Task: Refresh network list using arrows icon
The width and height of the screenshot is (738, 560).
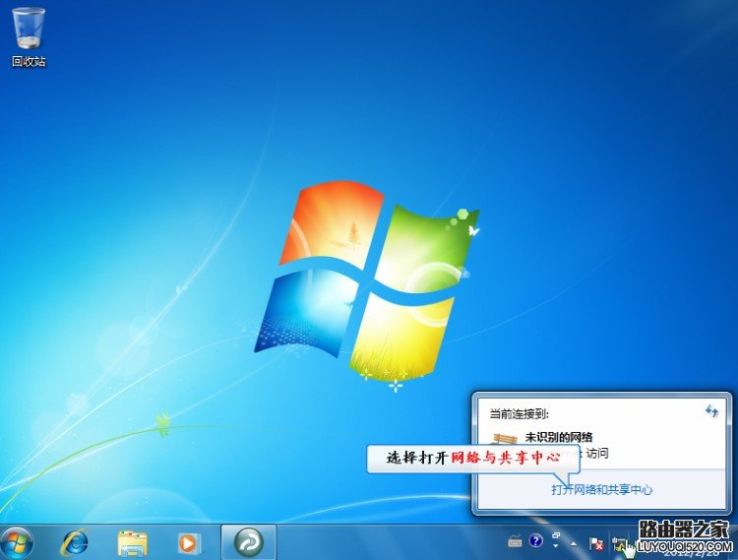Action: (x=711, y=411)
